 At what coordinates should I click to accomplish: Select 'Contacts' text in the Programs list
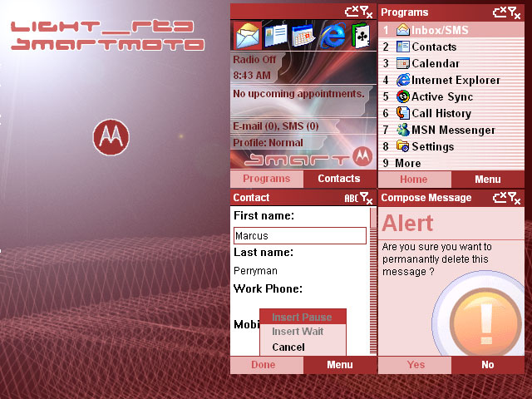click(434, 47)
